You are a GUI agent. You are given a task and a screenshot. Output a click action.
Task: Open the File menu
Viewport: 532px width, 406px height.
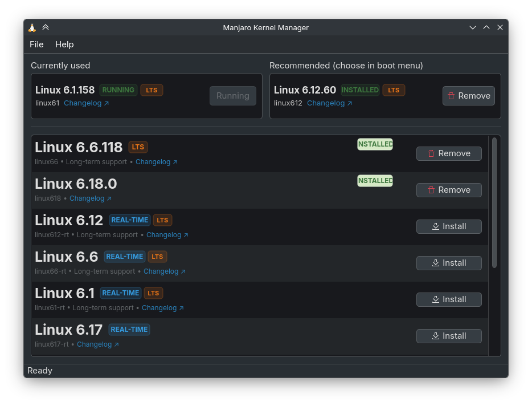click(36, 44)
